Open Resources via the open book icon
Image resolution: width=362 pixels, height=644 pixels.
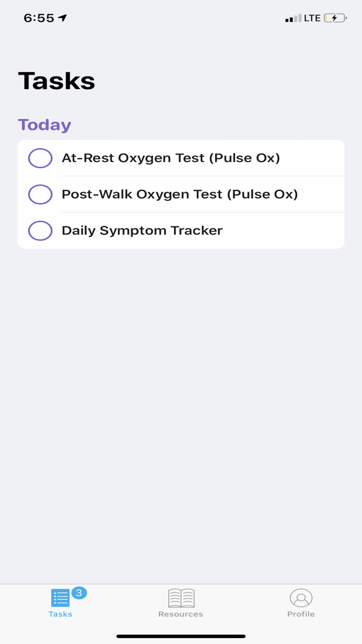pyautogui.click(x=181, y=598)
